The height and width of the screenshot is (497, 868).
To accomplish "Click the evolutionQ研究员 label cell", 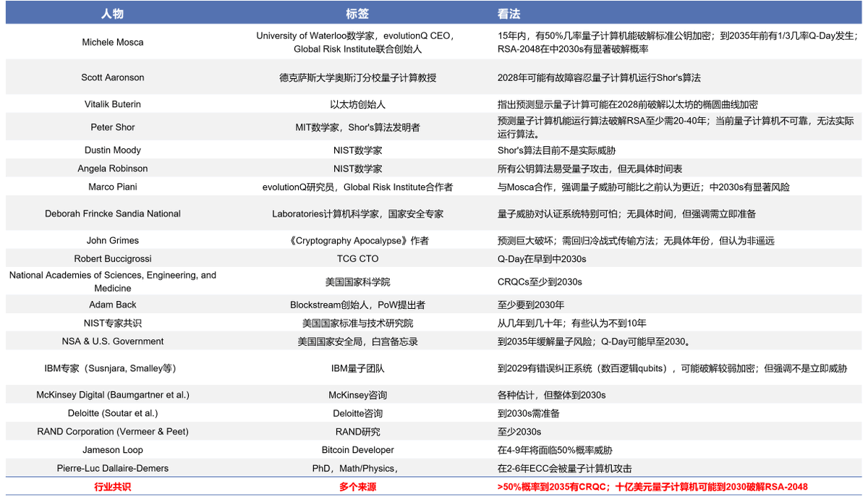I will [x=357, y=187].
